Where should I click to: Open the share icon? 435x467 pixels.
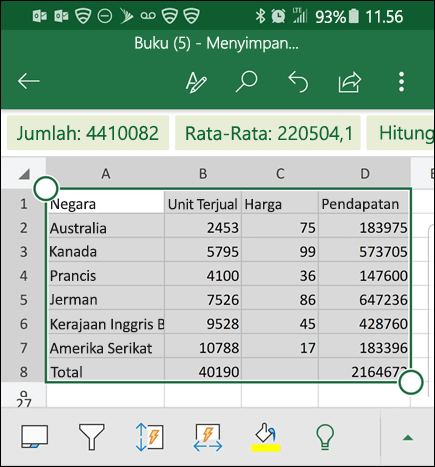(350, 82)
